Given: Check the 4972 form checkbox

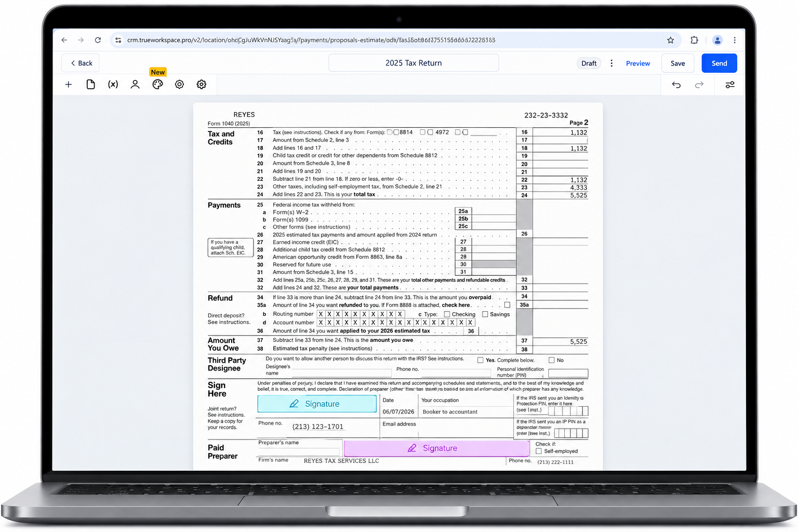Looking at the screenshot, I should (x=430, y=132).
